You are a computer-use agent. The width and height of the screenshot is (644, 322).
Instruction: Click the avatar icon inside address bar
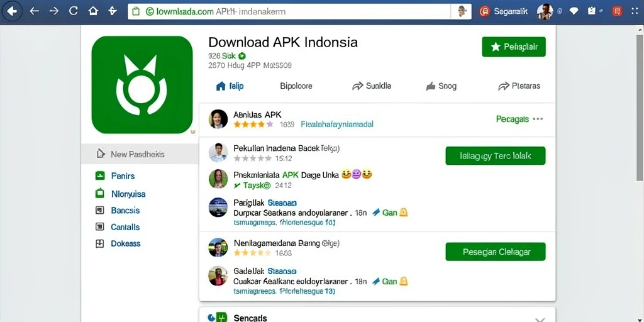(461, 11)
